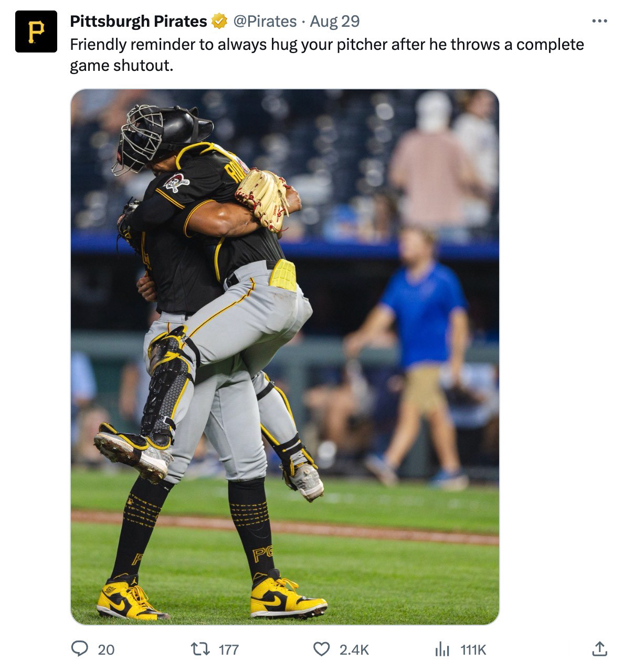Click the gold verified badge
This screenshot has width=623, height=672.
(x=219, y=22)
